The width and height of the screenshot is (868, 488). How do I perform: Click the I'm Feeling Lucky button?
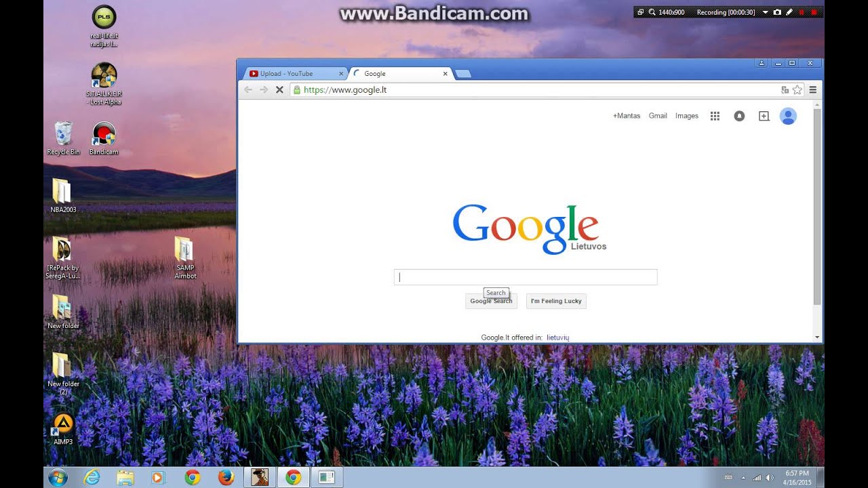(x=556, y=301)
